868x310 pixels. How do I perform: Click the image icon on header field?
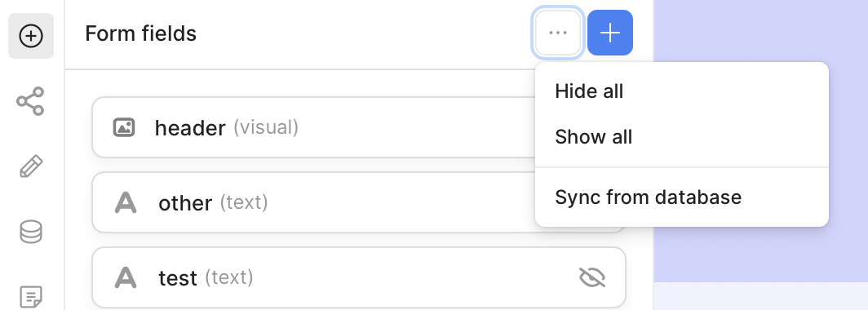pyautogui.click(x=124, y=127)
